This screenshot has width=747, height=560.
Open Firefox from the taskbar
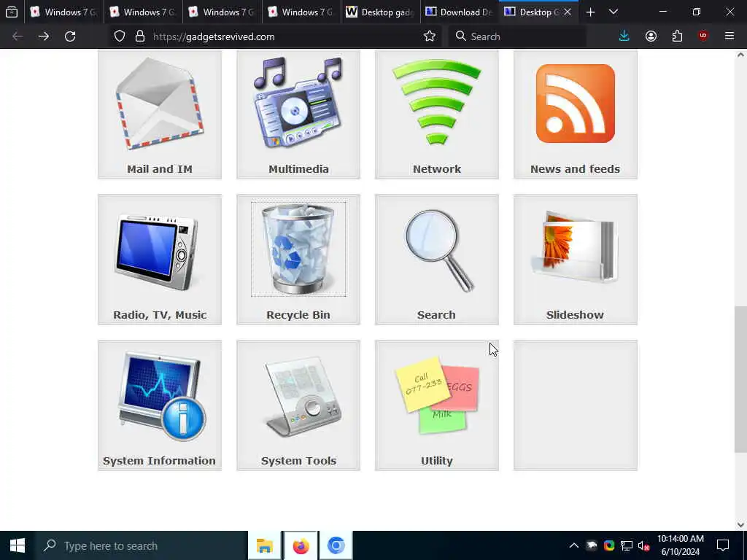tap(301, 545)
